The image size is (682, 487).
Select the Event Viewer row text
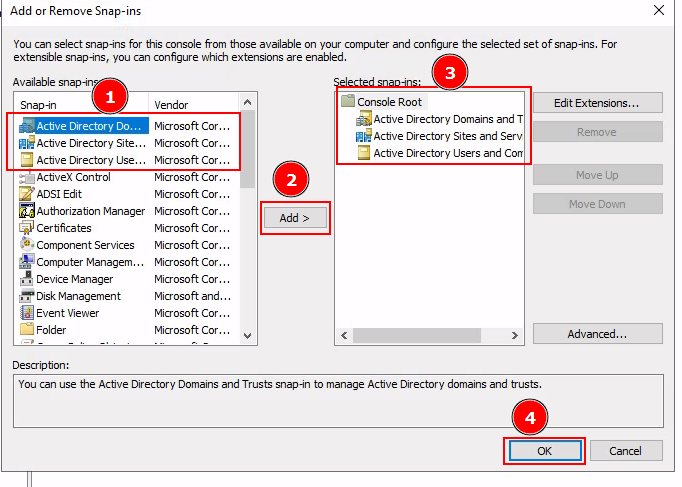click(68, 313)
